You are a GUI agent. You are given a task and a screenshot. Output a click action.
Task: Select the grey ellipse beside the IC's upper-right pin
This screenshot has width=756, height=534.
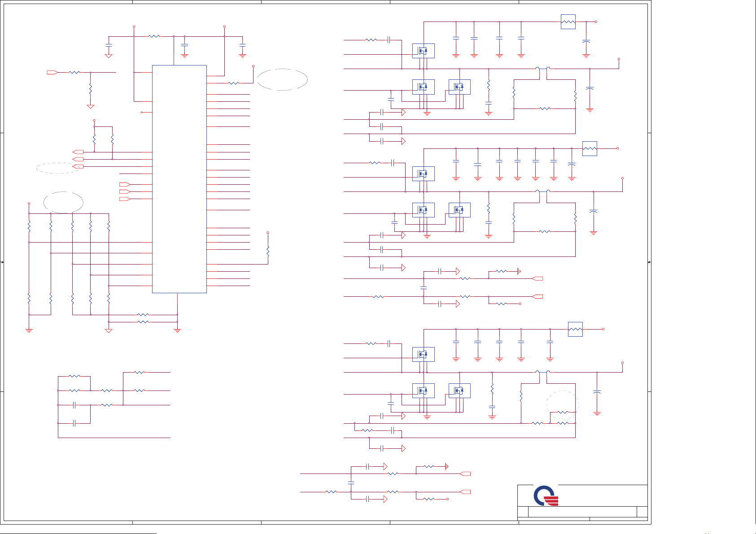[282, 80]
